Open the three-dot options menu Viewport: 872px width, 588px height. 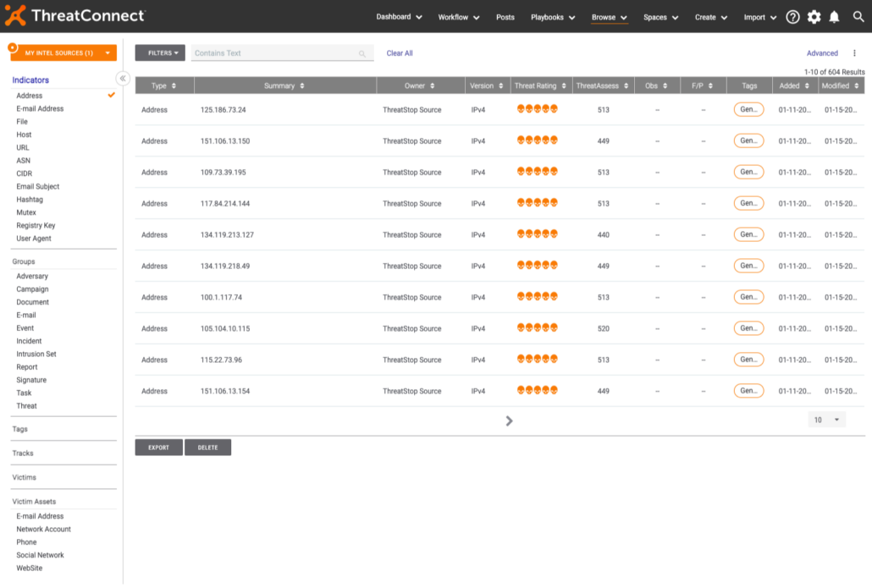tap(854, 53)
